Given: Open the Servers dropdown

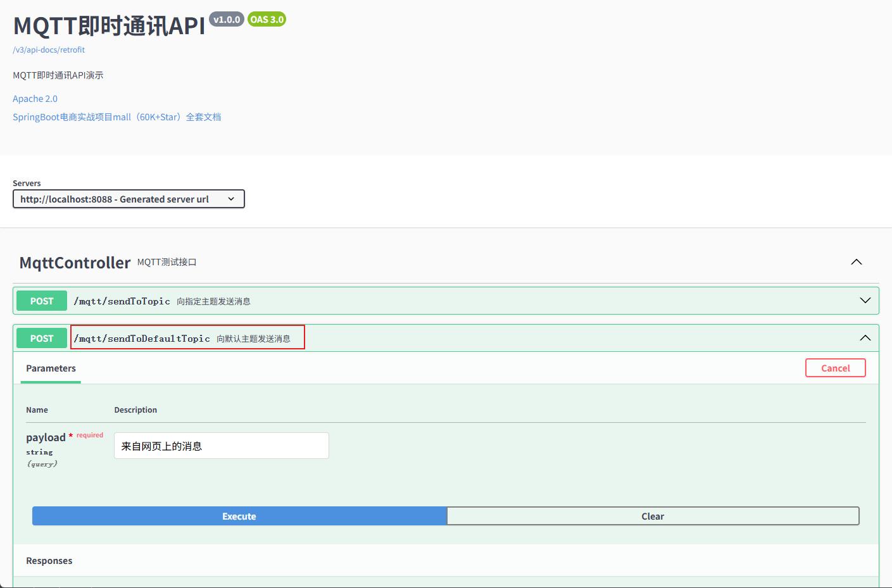Looking at the screenshot, I should pyautogui.click(x=129, y=199).
